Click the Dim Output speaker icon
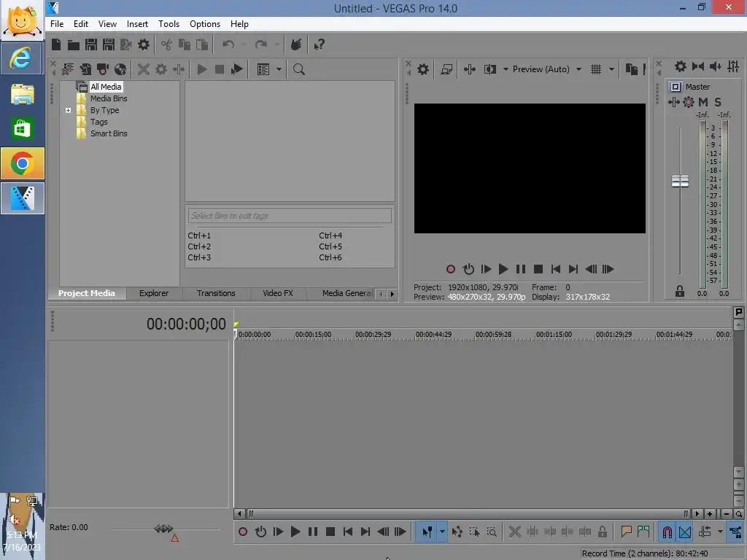The width and height of the screenshot is (747, 560). click(x=715, y=66)
